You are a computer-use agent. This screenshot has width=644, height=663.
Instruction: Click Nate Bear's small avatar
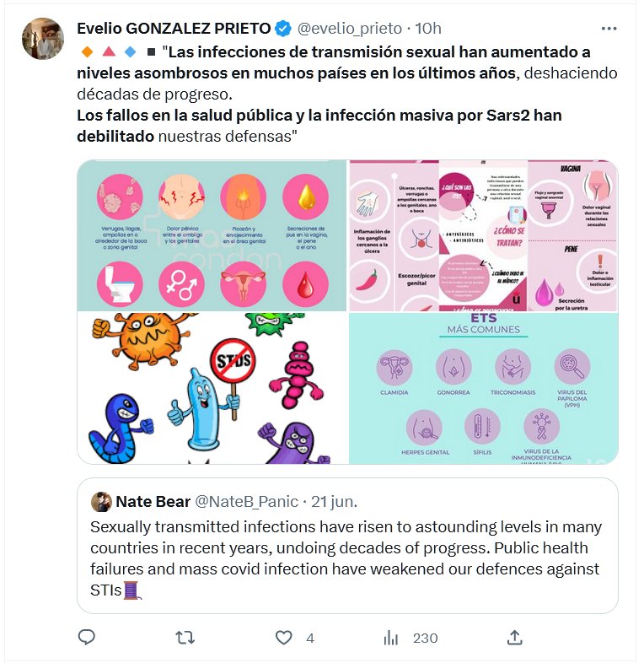[x=102, y=501]
